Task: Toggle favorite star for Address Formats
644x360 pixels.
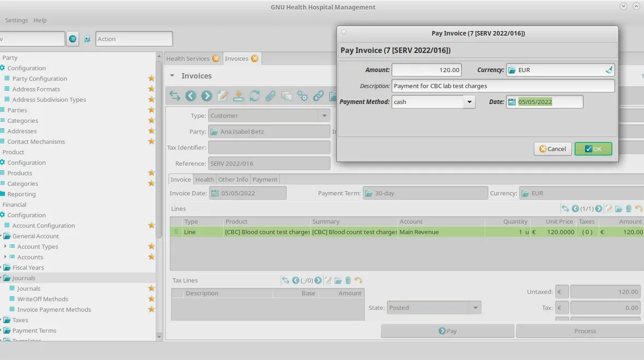Action: pyautogui.click(x=151, y=89)
